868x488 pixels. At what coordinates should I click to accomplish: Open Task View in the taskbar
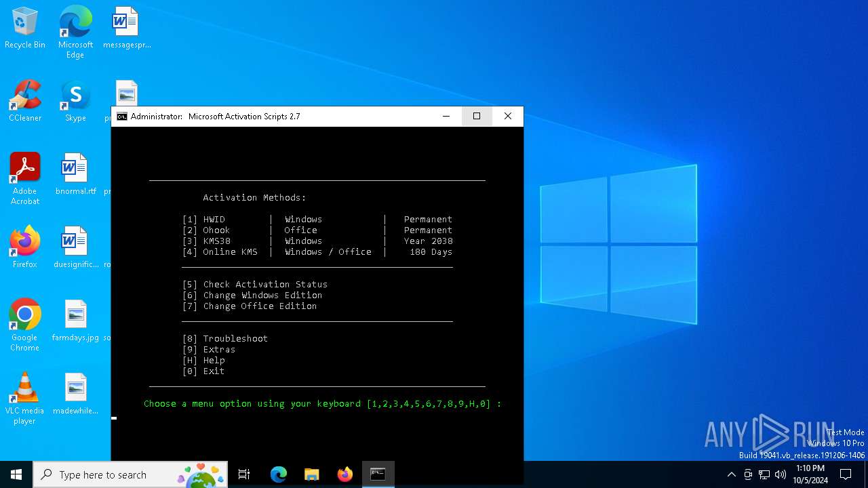tap(244, 474)
